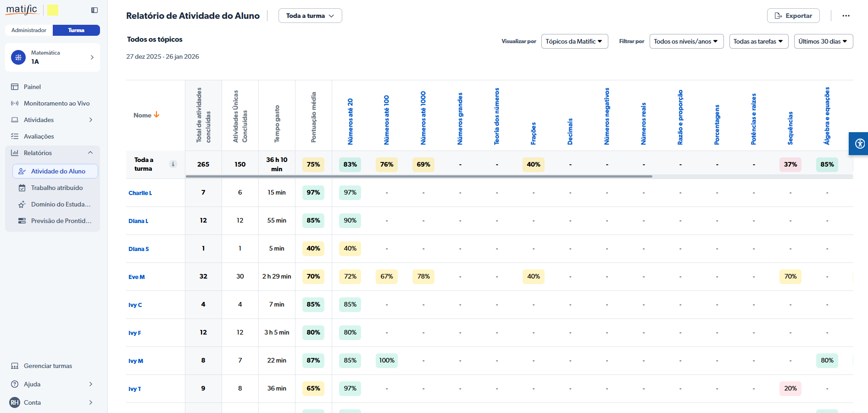
Task: Collapse the sidebar panel icon
Action: pos(95,10)
